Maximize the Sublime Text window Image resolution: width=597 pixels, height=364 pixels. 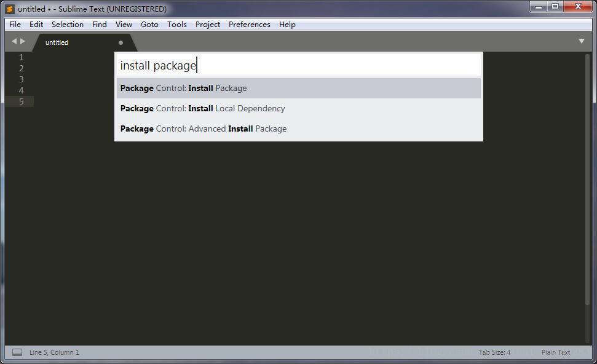tap(555, 7)
